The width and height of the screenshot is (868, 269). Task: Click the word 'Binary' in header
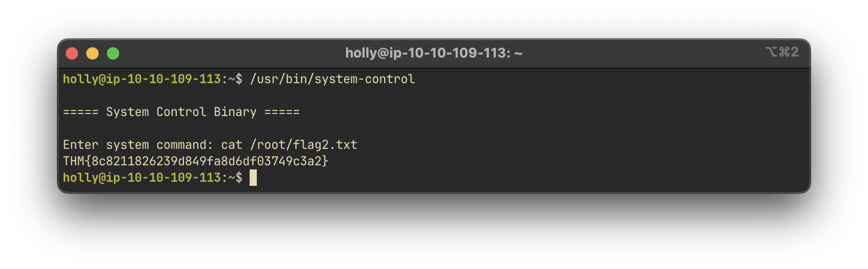pyautogui.click(x=235, y=112)
